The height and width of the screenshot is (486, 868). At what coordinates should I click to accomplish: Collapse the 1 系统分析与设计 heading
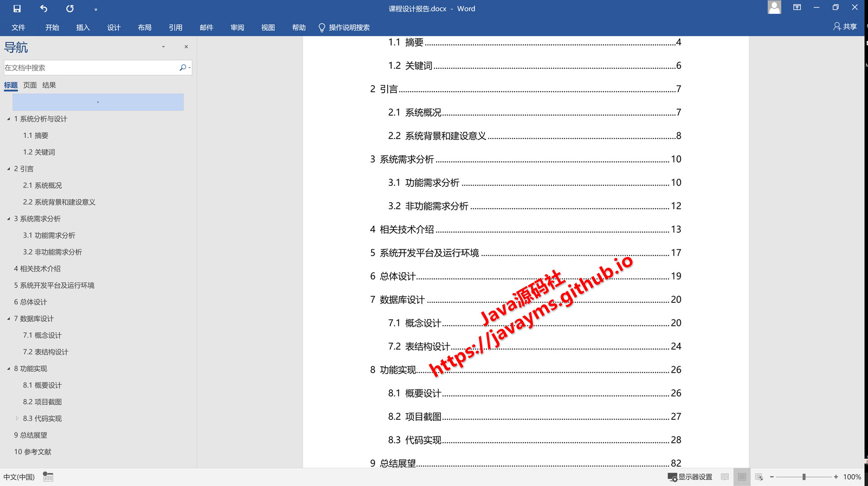point(9,119)
